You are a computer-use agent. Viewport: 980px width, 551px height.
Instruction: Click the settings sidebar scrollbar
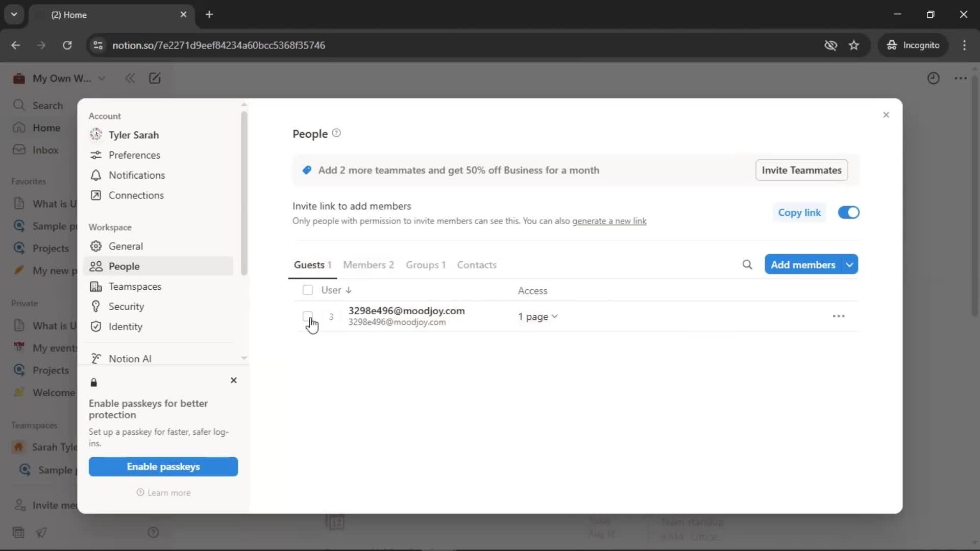(244, 193)
